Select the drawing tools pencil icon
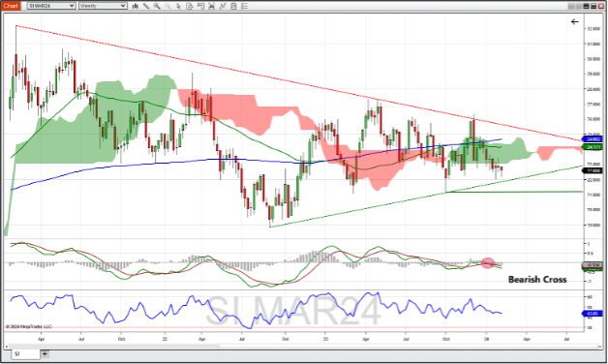 (x=146, y=6)
